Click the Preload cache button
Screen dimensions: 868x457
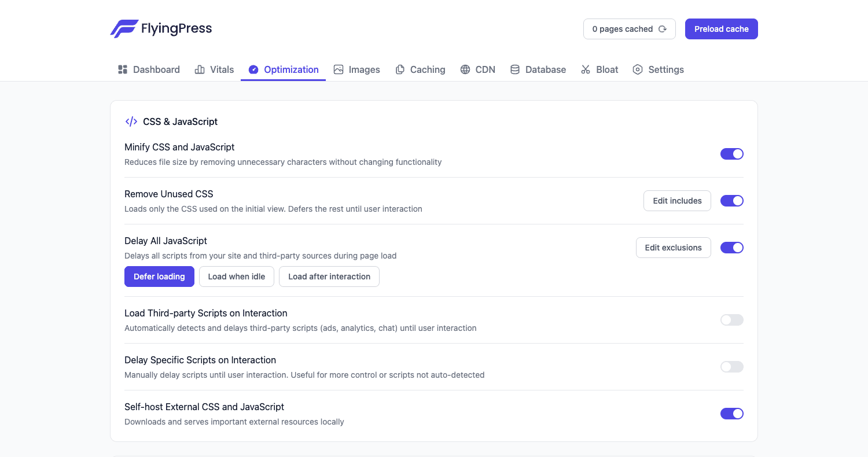[722, 29]
